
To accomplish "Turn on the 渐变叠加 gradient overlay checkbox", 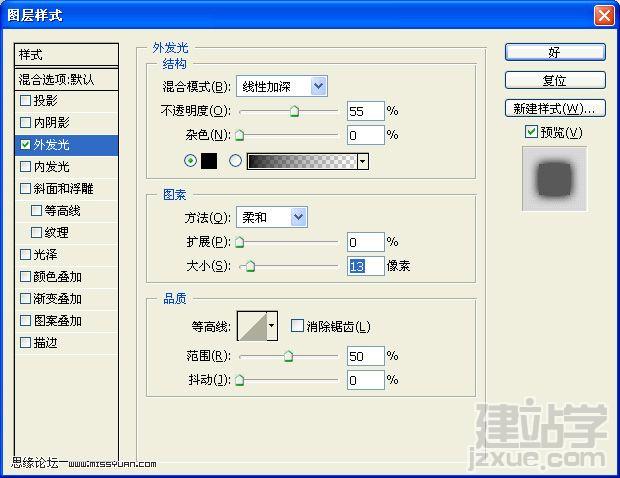I will pos(25,299).
